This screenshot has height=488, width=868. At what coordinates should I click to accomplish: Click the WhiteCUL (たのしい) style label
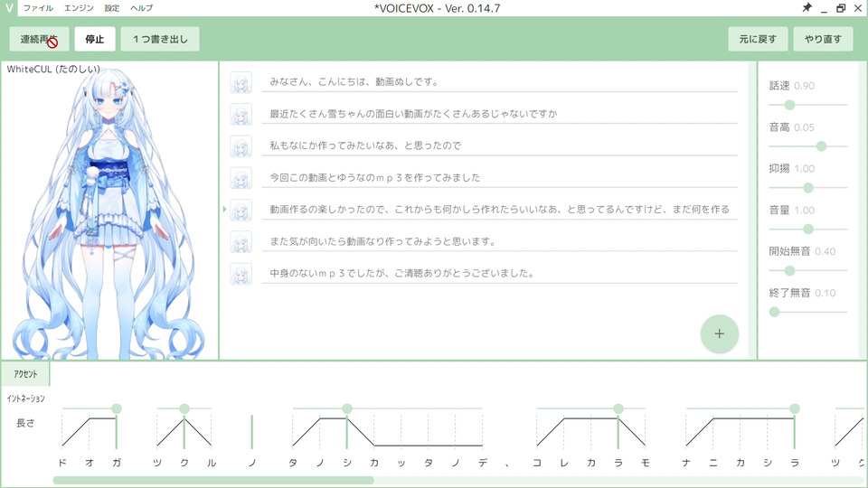pyautogui.click(x=53, y=70)
